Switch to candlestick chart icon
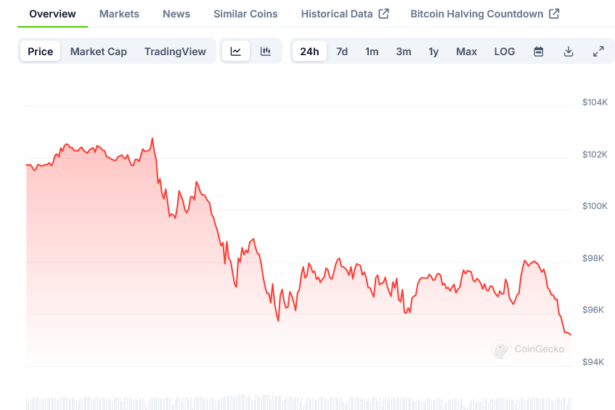 [265, 51]
